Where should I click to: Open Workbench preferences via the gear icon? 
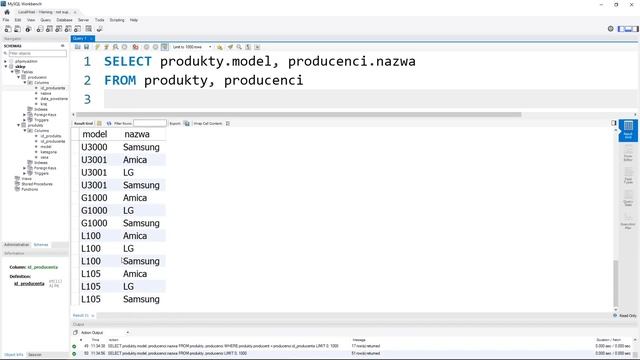[x=611, y=29]
